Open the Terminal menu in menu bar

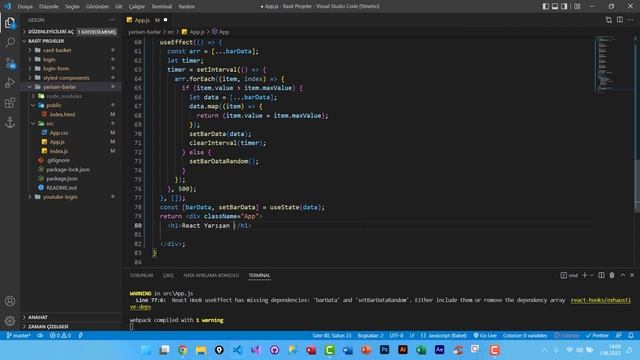(162, 7)
